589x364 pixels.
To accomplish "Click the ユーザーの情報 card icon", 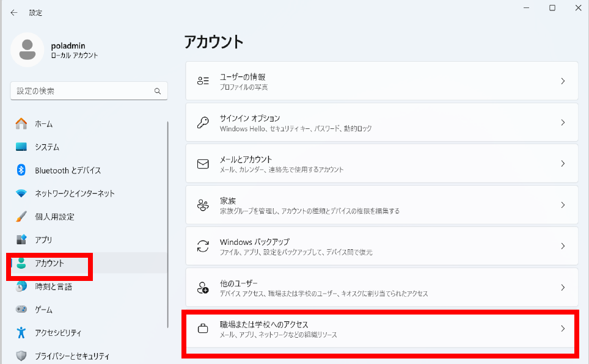I will pos(203,81).
